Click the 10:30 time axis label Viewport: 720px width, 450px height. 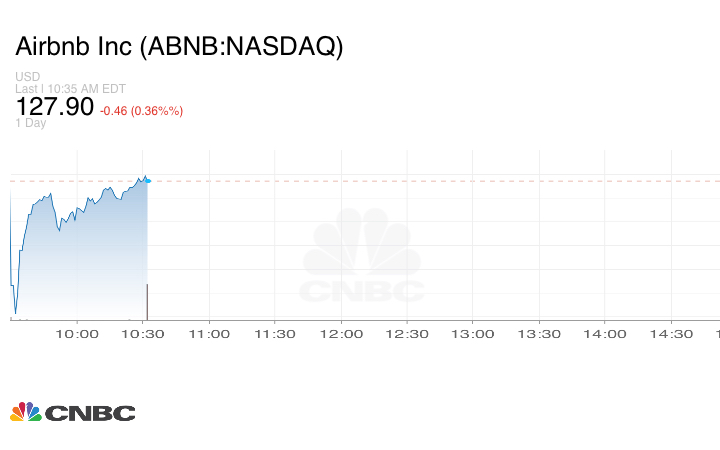pos(143,334)
